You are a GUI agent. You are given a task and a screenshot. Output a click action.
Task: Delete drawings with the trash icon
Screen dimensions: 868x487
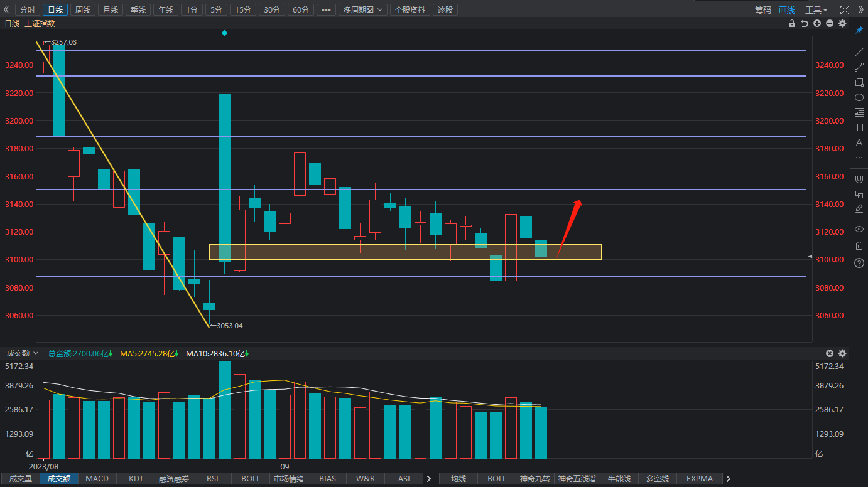pos(859,246)
